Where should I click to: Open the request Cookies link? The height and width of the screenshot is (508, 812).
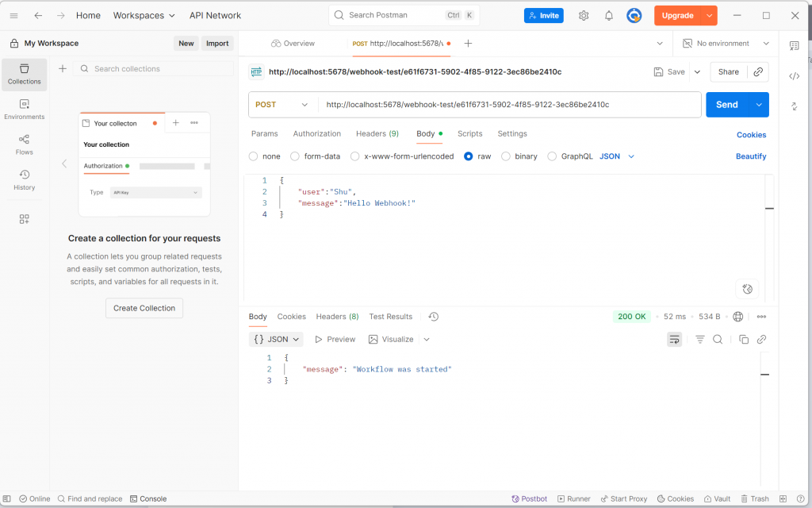tap(752, 135)
